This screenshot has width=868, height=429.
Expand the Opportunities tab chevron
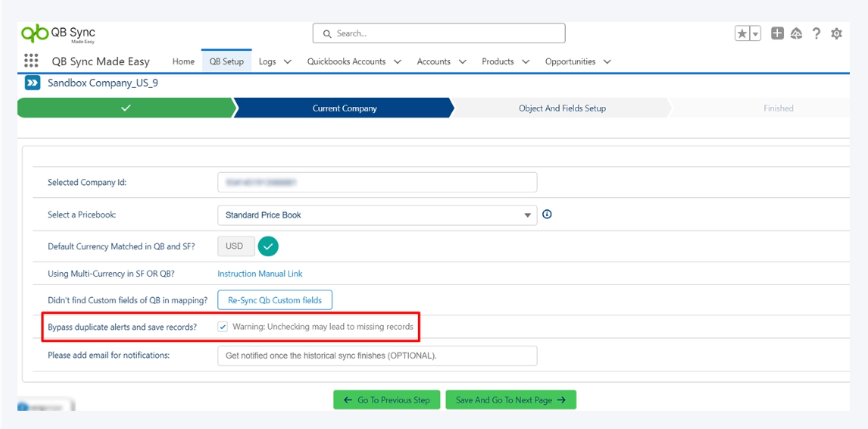coord(607,62)
